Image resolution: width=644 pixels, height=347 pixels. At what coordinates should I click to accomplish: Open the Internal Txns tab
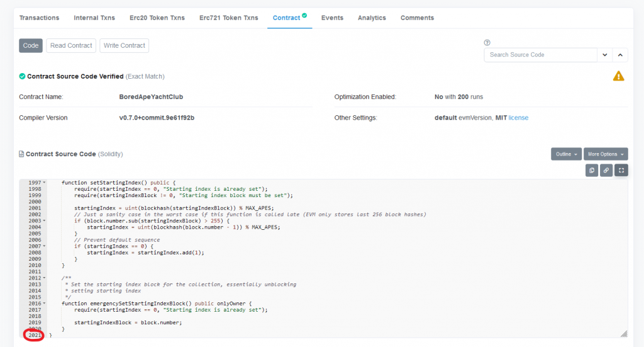(x=94, y=18)
